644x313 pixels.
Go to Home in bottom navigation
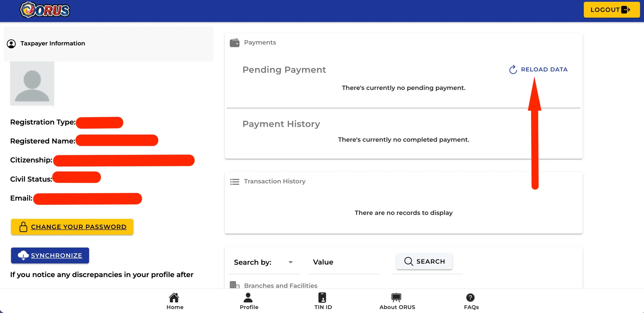coord(175,301)
